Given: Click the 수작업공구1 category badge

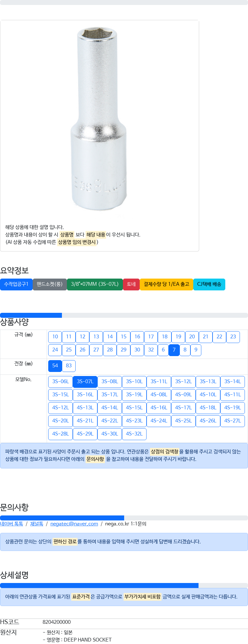Looking at the screenshot, I should (x=16, y=284).
